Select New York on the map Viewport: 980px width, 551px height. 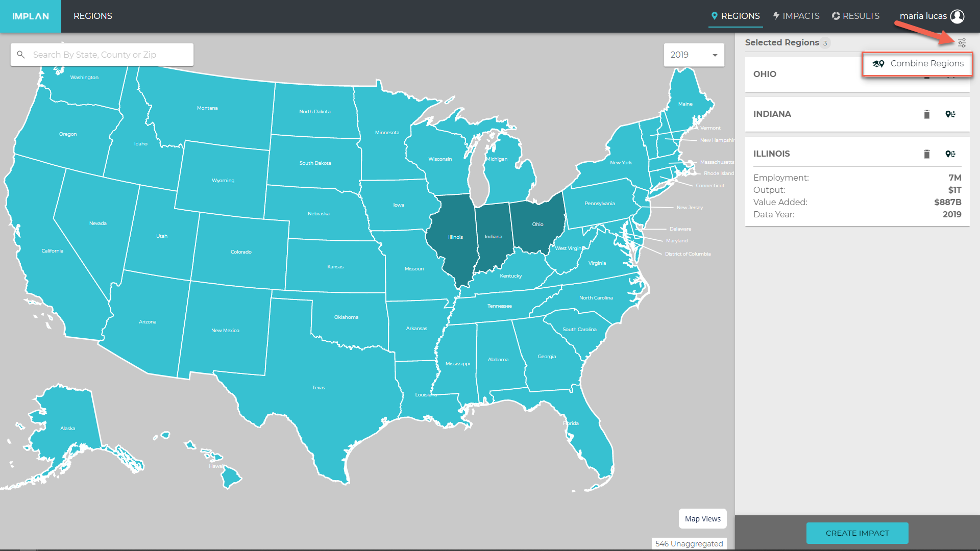tap(621, 163)
